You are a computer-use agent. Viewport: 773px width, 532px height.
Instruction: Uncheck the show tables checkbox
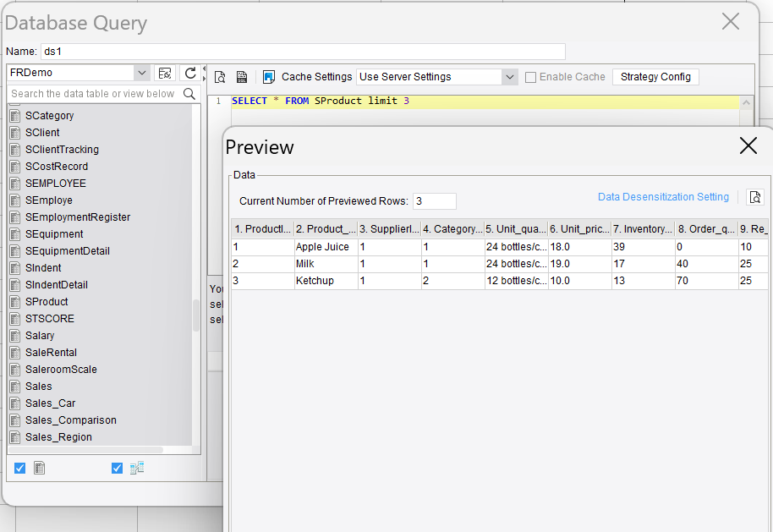click(20, 468)
